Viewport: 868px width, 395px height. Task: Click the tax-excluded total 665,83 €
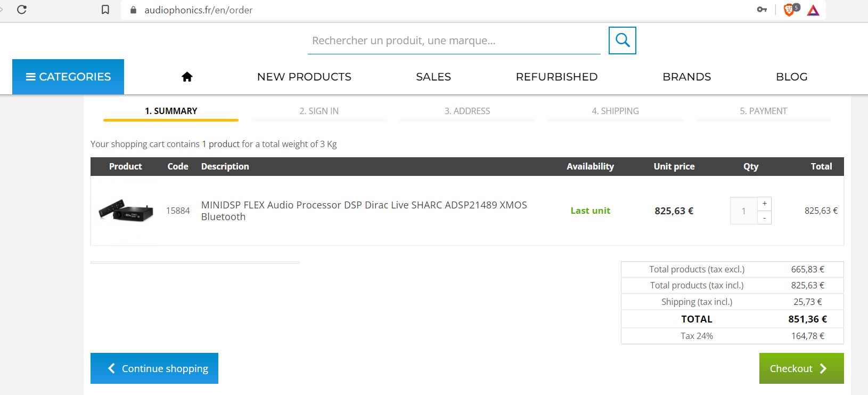coord(807,269)
